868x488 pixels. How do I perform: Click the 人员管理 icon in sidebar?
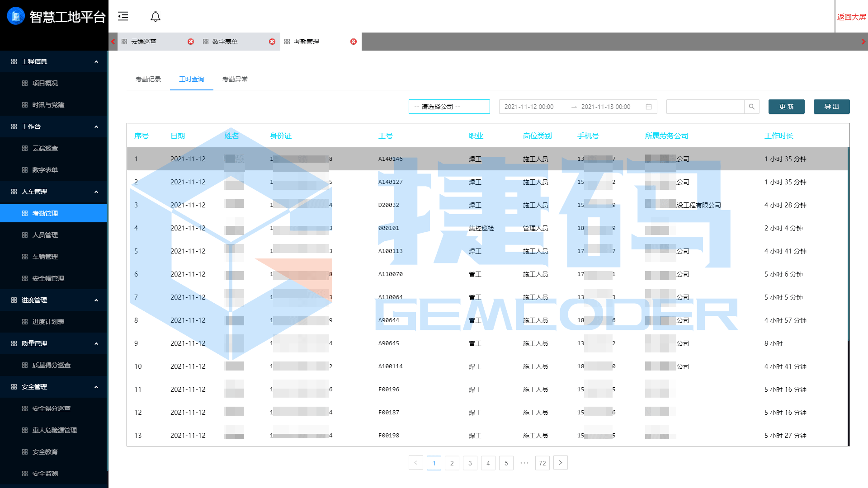[25, 235]
